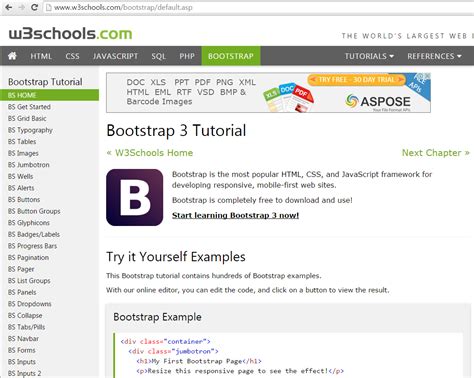Open BS Typography sidebar item
Image resolution: width=474 pixels, height=378 pixels.
click(x=30, y=130)
